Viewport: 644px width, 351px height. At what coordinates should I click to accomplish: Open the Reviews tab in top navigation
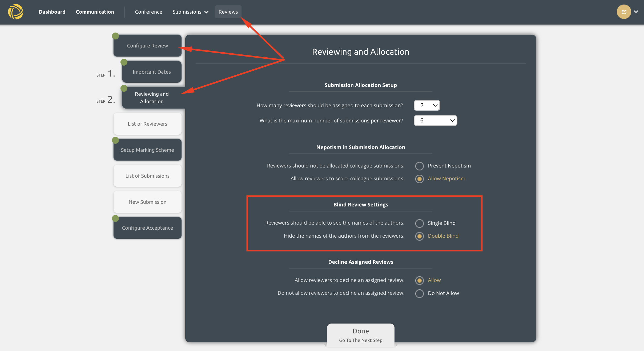point(228,12)
